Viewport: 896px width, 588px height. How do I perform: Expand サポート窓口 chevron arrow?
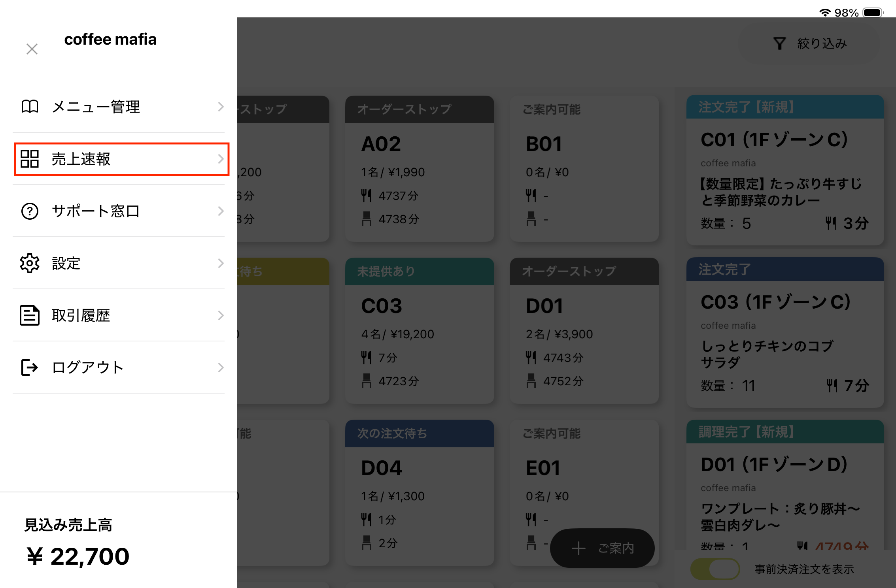tap(221, 211)
